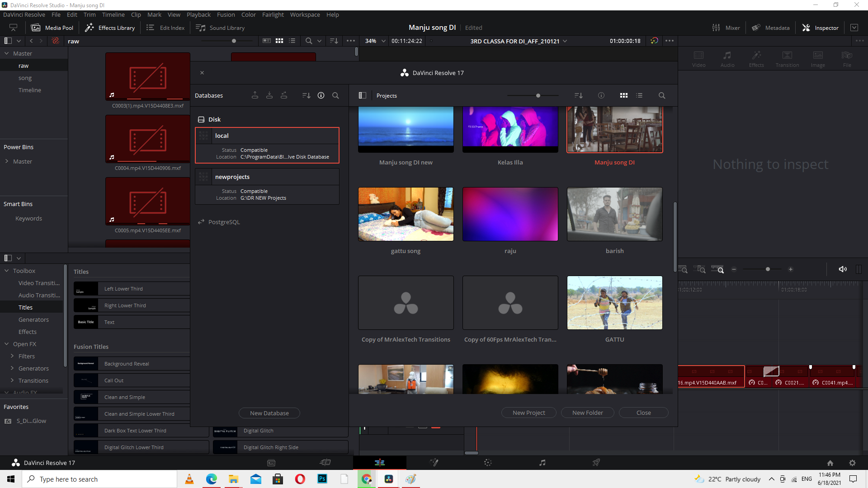Adjust the project thumbnail size slider
Viewport: 868px width, 488px height.
coord(538,95)
